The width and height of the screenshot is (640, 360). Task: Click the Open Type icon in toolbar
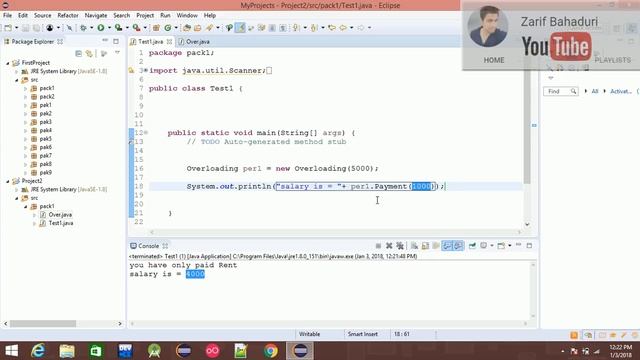pyautogui.click(x=187, y=28)
